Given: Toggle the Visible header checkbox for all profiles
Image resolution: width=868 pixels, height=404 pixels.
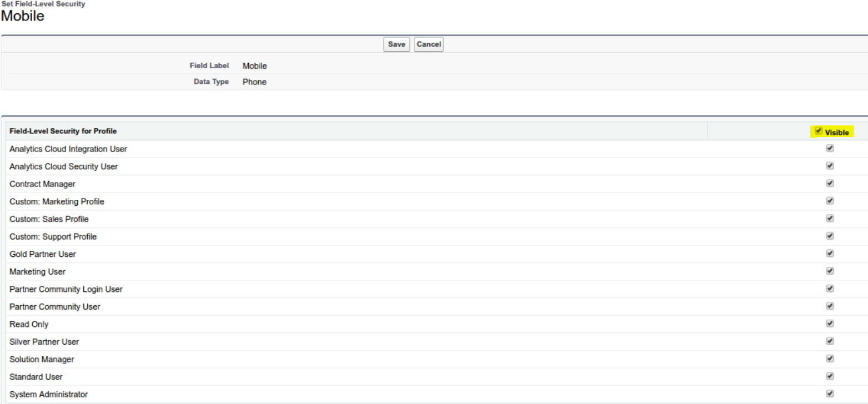Looking at the screenshot, I should point(819,132).
